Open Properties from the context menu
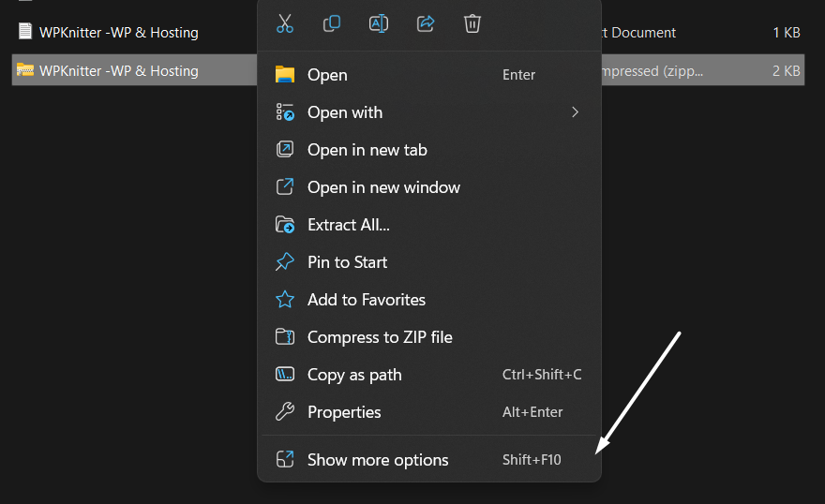Image resolution: width=825 pixels, height=504 pixels. [x=344, y=412]
